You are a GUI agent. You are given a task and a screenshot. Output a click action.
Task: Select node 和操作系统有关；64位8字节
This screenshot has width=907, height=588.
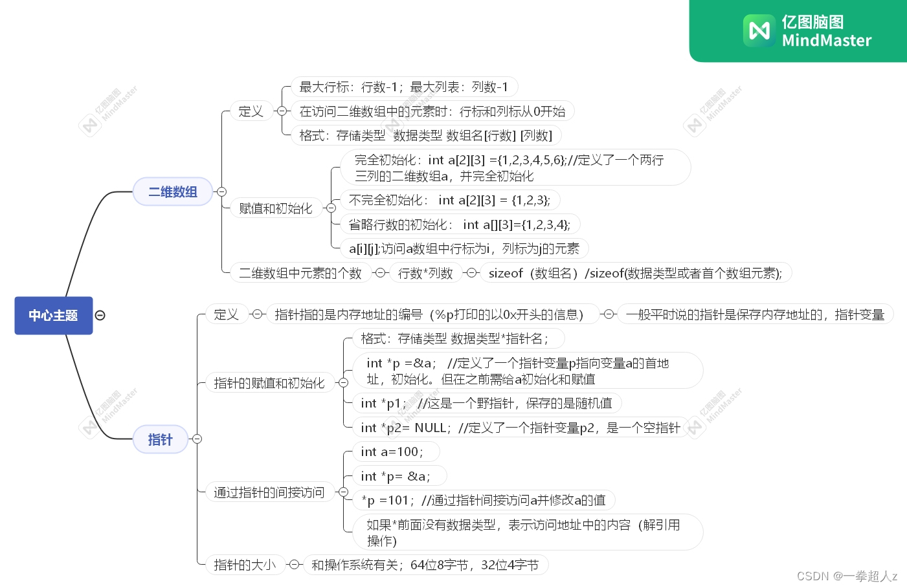(x=426, y=565)
